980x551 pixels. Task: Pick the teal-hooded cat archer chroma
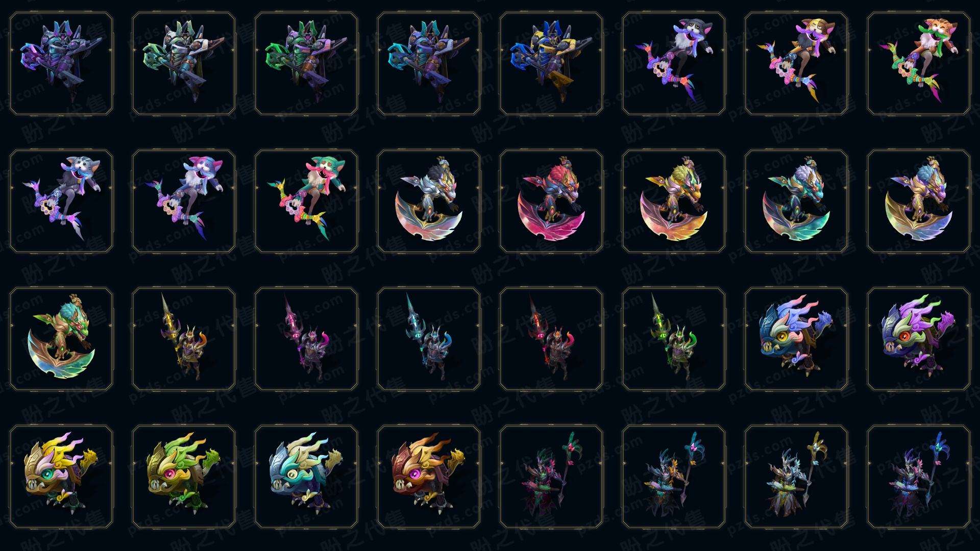click(306, 201)
